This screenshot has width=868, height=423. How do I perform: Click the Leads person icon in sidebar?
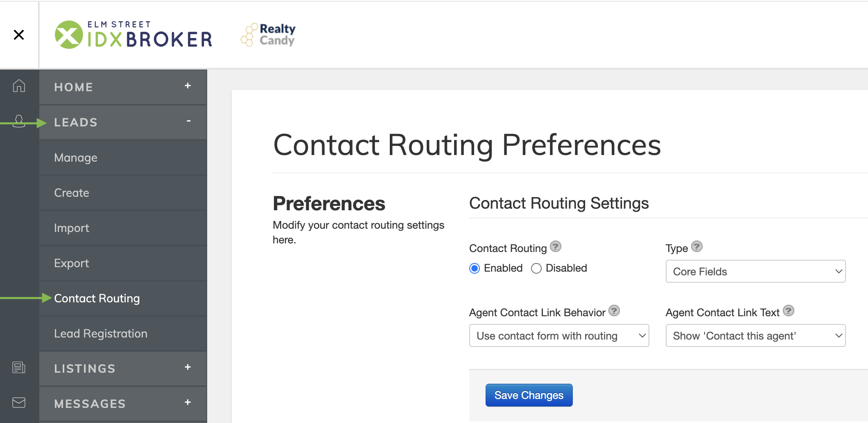point(19,122)
